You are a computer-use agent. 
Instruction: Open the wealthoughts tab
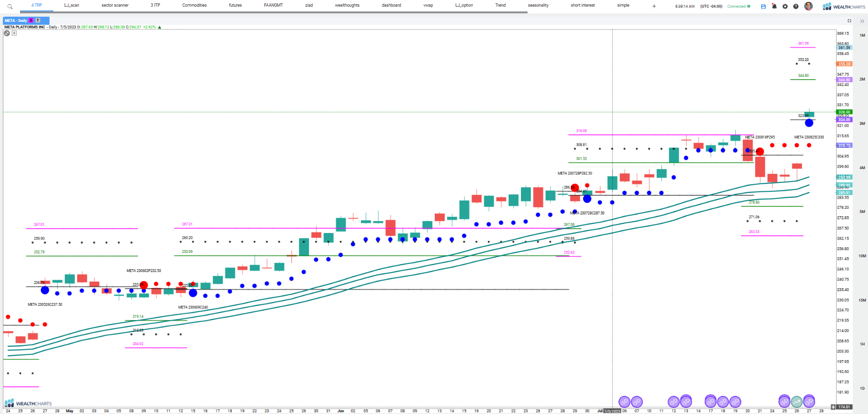coord(347,5)
